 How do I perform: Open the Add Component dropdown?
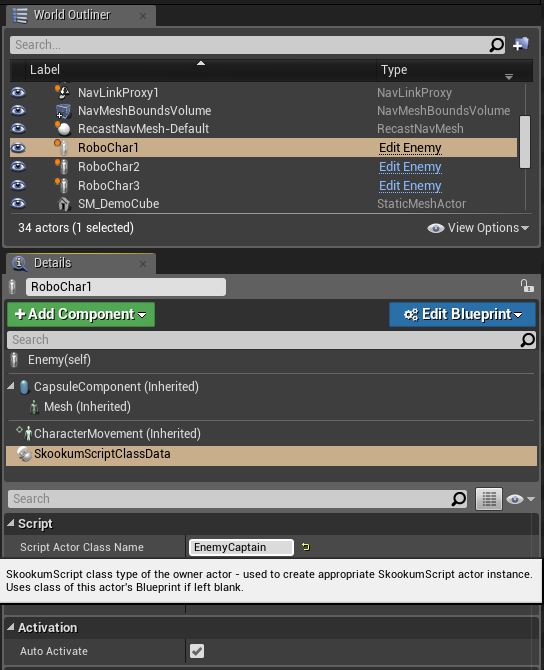pyautogui.click(x=81, y=314)
